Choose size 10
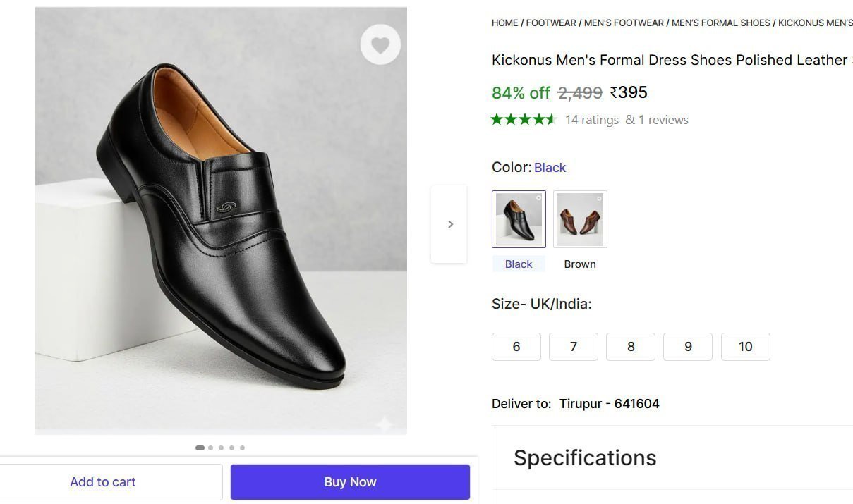 click(746, 347)
